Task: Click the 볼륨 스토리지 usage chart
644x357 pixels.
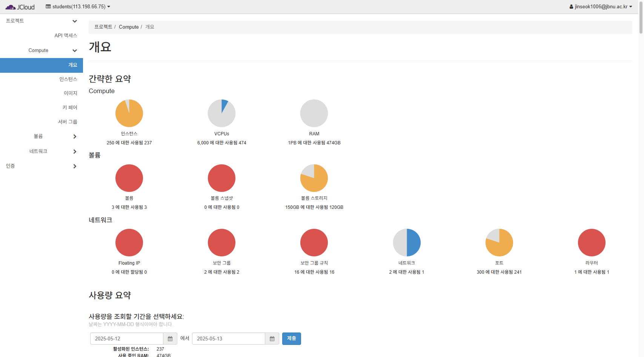Action: click(314, 178)
